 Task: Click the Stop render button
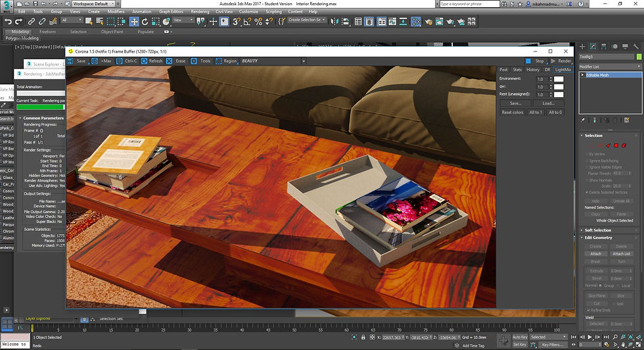pos(535,61)
